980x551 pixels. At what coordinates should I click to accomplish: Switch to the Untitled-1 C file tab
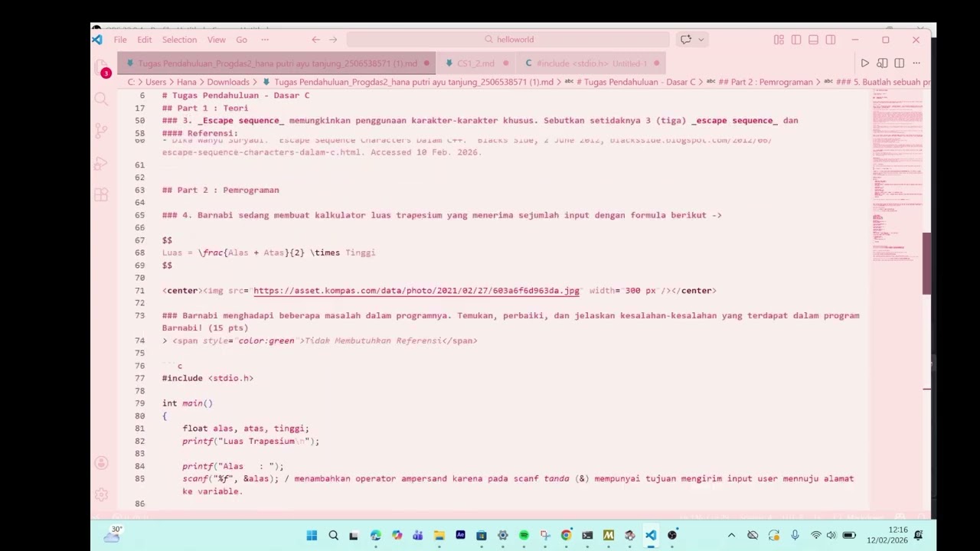(x=591, y=64)
